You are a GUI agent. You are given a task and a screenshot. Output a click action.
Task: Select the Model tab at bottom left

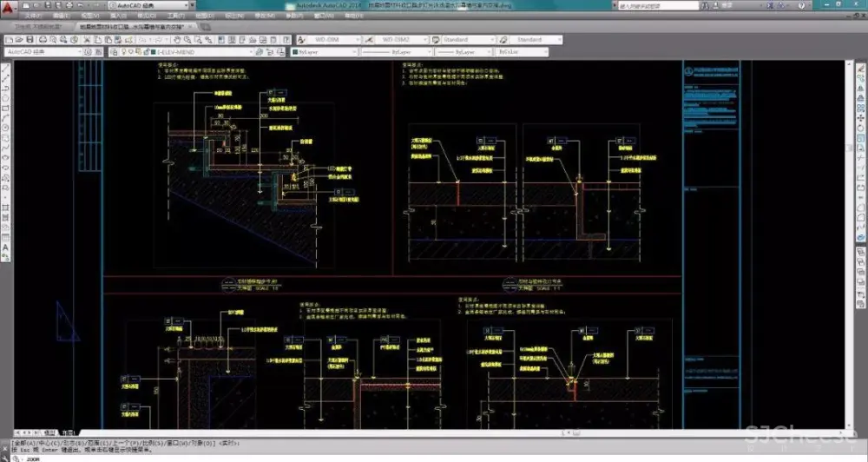pyautogui.click(x=49, y=432)
